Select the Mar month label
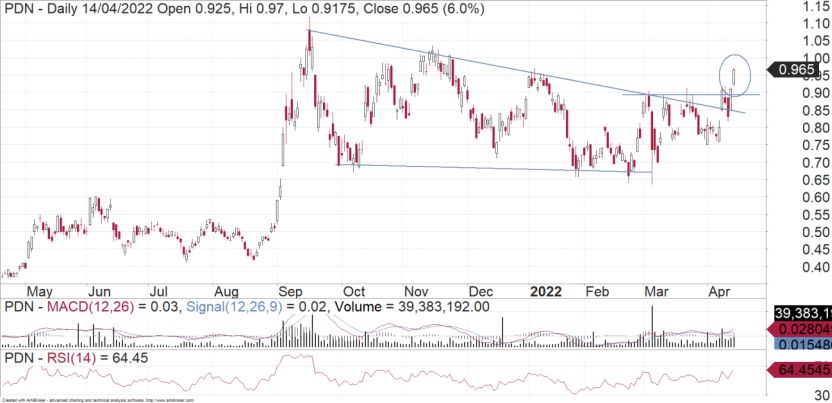832x403 pixels. 658,292
